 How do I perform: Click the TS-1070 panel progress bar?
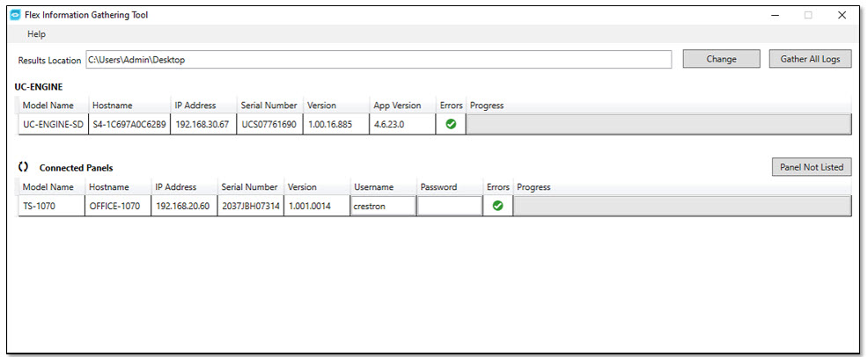pyautogui.click(x=681, y=206)
